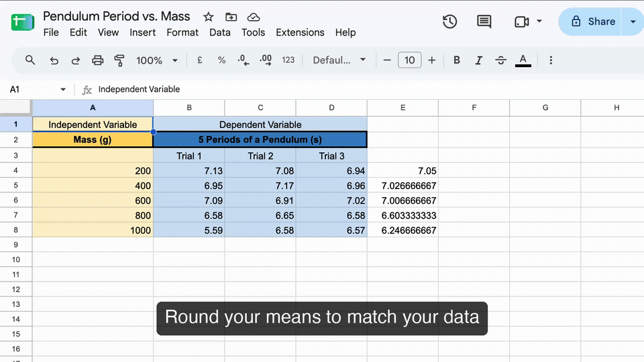Select row 4 header
Viewport: 644px width, 362px height.
15,170
